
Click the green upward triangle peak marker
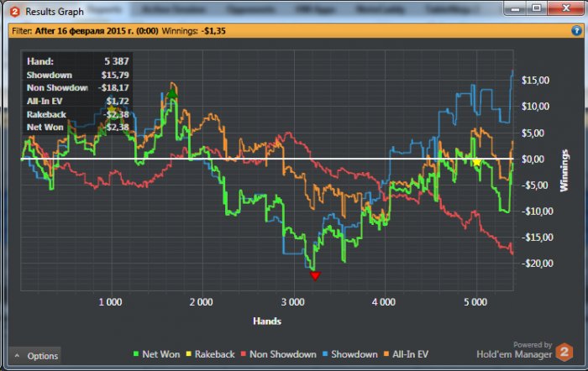tap(172, 93)
